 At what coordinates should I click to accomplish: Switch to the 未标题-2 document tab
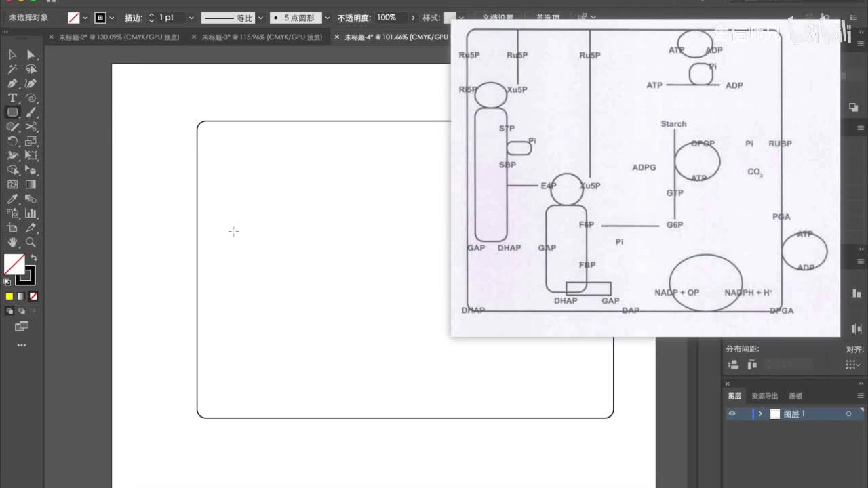(x=118, y=37)
